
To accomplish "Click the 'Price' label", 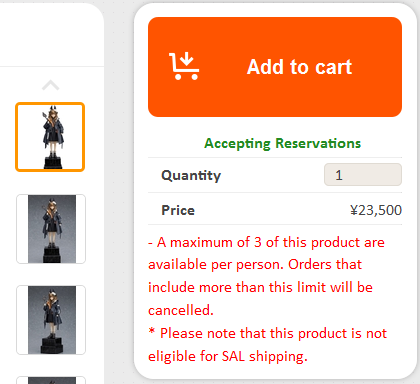I will [x=178, y=210].
